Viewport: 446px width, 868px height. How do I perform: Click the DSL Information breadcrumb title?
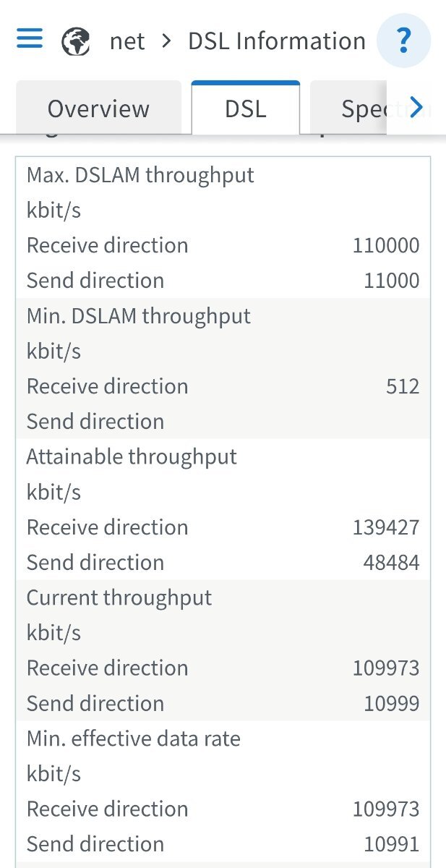click(x=277, y=41)
